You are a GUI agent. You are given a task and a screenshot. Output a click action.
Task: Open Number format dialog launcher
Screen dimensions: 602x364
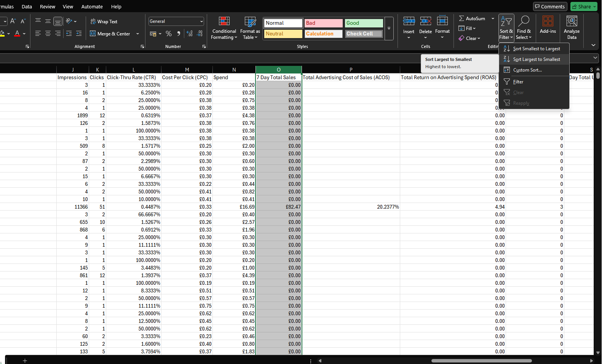pyautogui.click(x=204, y=46)
